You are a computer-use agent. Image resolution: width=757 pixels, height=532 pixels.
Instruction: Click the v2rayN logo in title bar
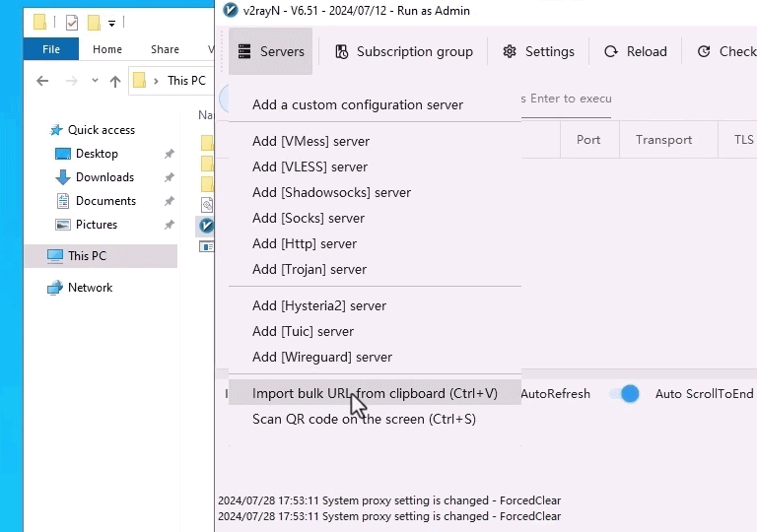coord(231,11)
